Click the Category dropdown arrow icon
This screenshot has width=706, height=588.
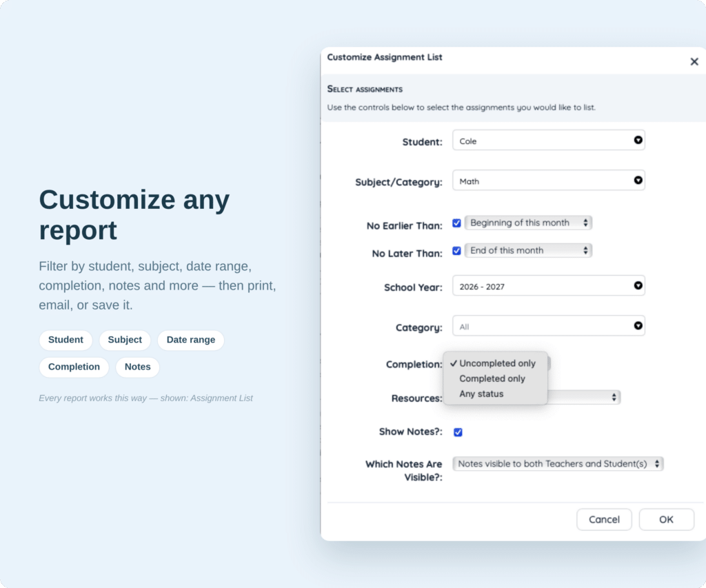pyautogui.click(x=638, y=325)
